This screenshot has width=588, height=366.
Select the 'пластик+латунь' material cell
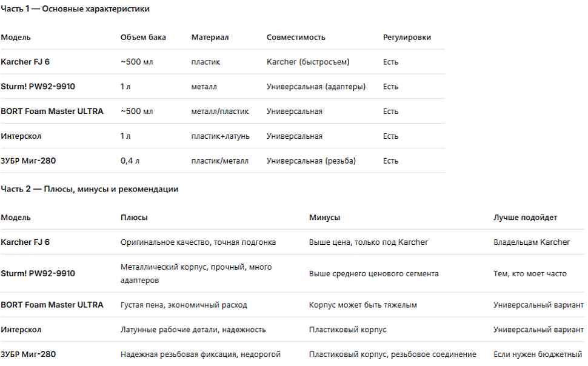tap(220, 136)
